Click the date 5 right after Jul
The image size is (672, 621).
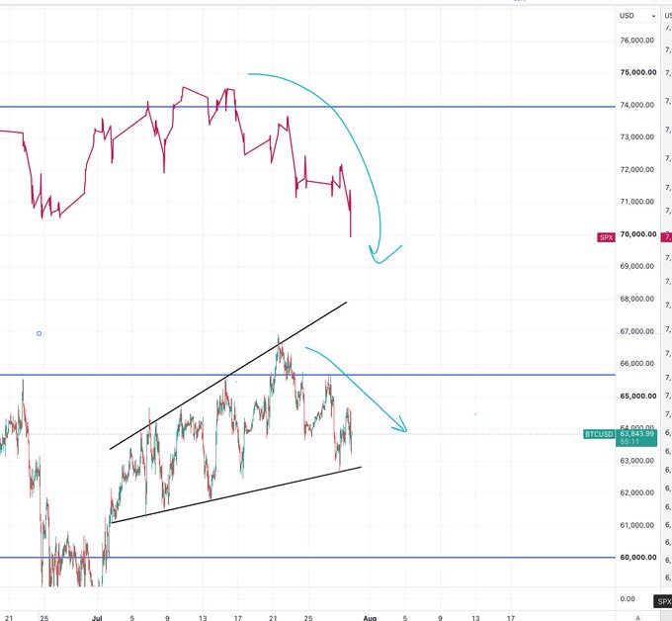click(132, 618)
